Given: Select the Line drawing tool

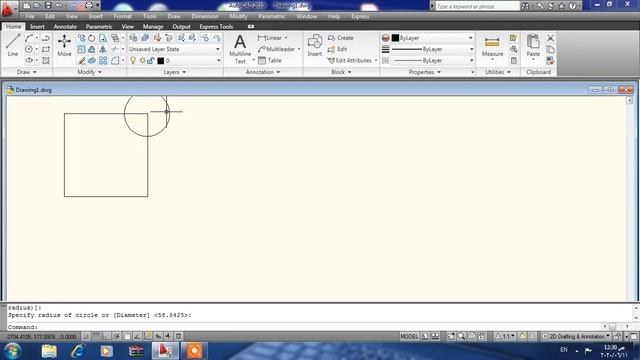Looking at the screenshot, I should coord(13,45).
